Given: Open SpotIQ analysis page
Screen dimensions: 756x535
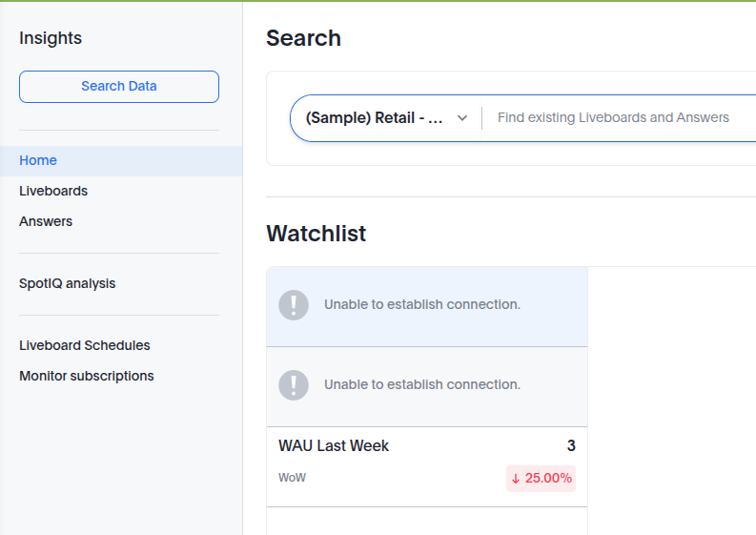Looking at the screenshot, I should [67, 283].
